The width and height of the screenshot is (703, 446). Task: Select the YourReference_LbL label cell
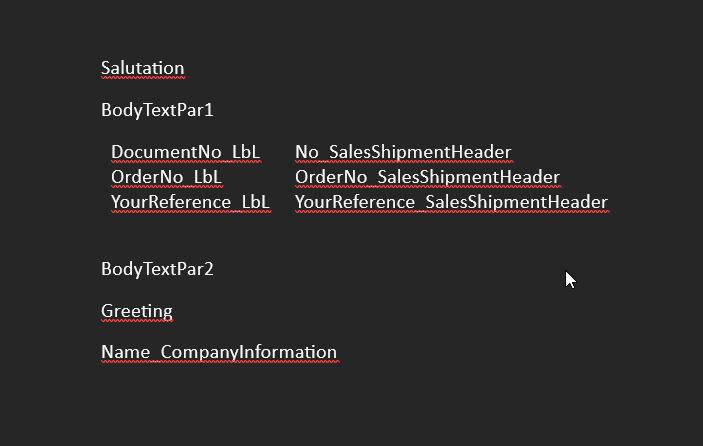[191, 203]
